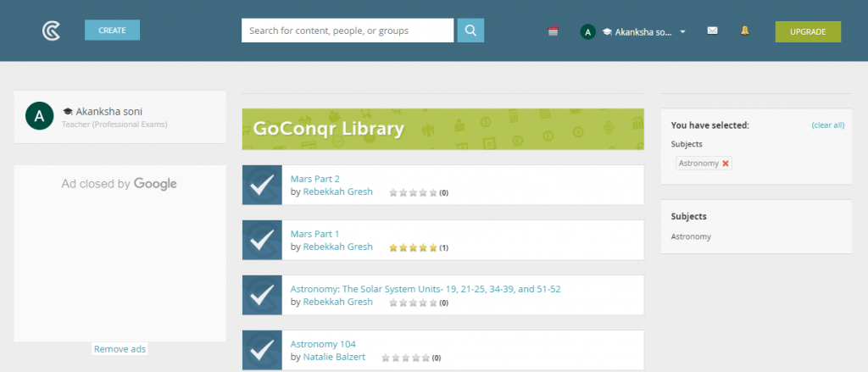Image resolution: width=868 pixels, height=372 pixels.
Task: Click the UPGRADE button
Action: point(808,31)
